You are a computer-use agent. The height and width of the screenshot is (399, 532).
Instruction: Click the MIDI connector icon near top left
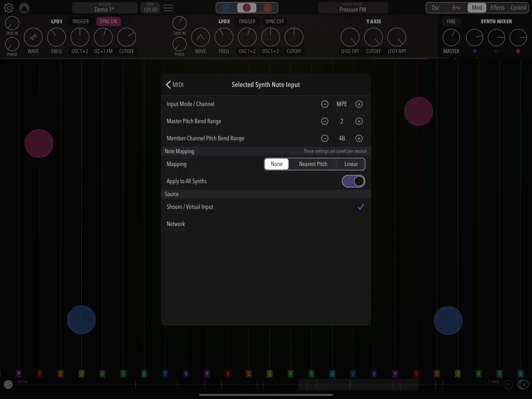(24, 7)
